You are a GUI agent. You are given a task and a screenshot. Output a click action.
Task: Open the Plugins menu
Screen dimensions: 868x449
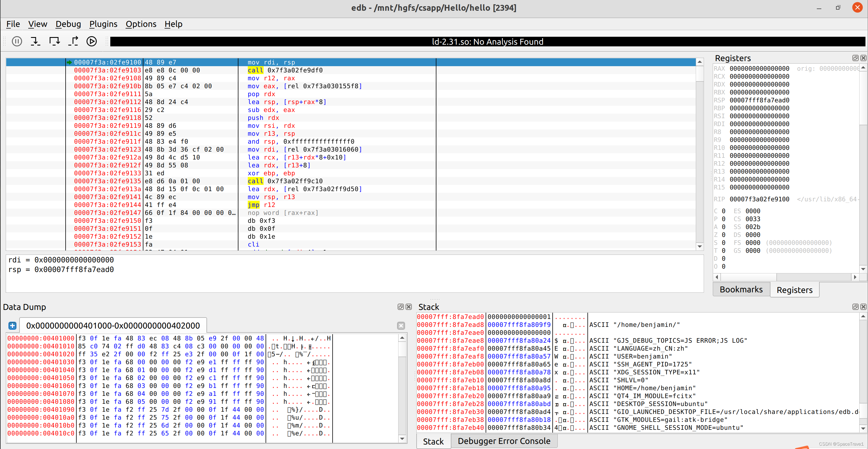coord(103,24)
